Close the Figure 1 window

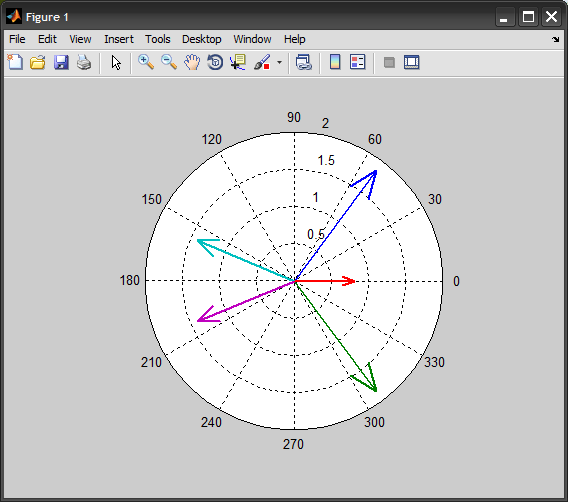(551, 17)
